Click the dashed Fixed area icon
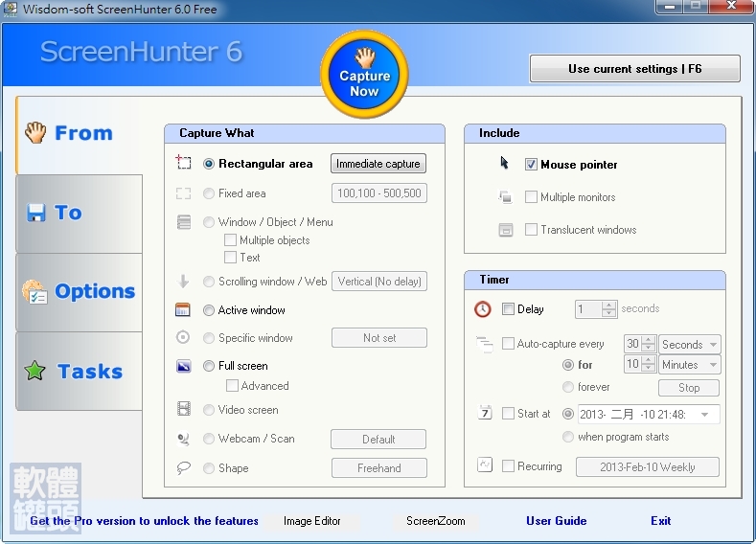The width and height of the screenshot is (756, 544). click(x=183, y=193)
